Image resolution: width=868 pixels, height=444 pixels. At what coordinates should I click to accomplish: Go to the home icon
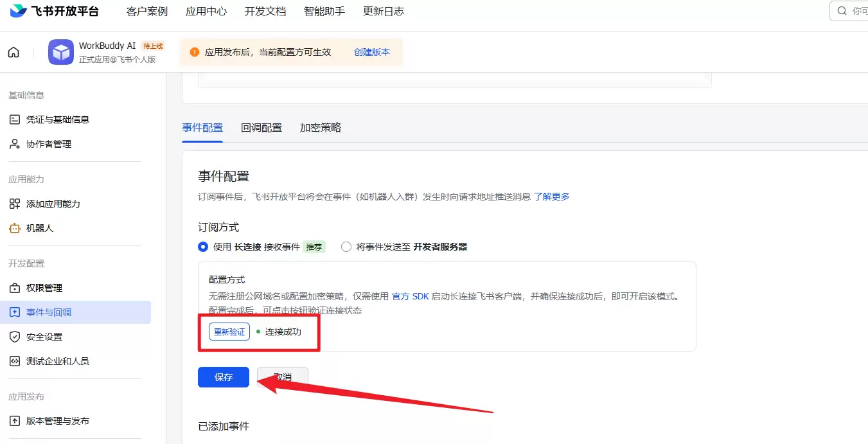click(x=13, y=52)
